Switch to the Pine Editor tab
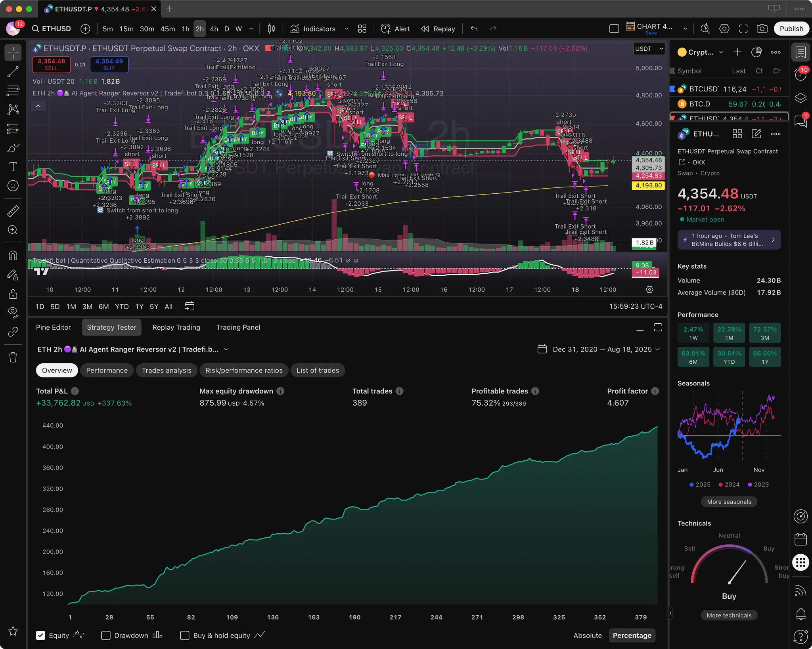The width and height of the screenshot is (812, 649). 54,327
